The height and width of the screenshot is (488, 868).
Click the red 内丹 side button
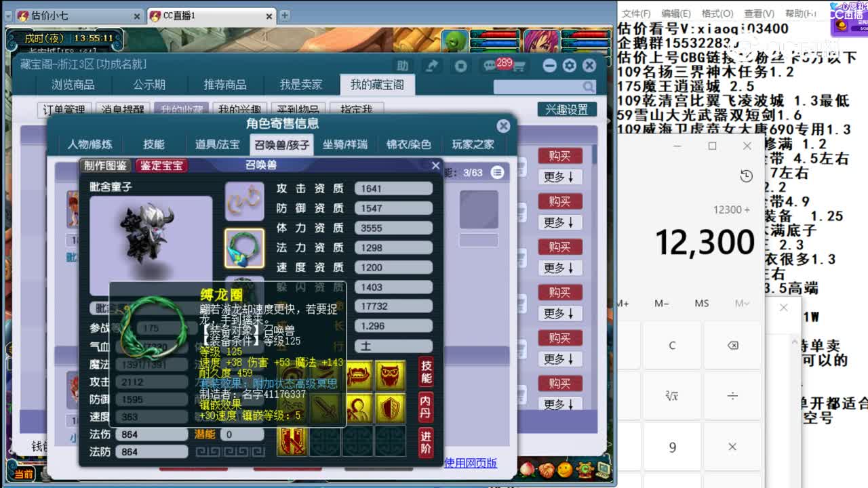click(426, 409)
